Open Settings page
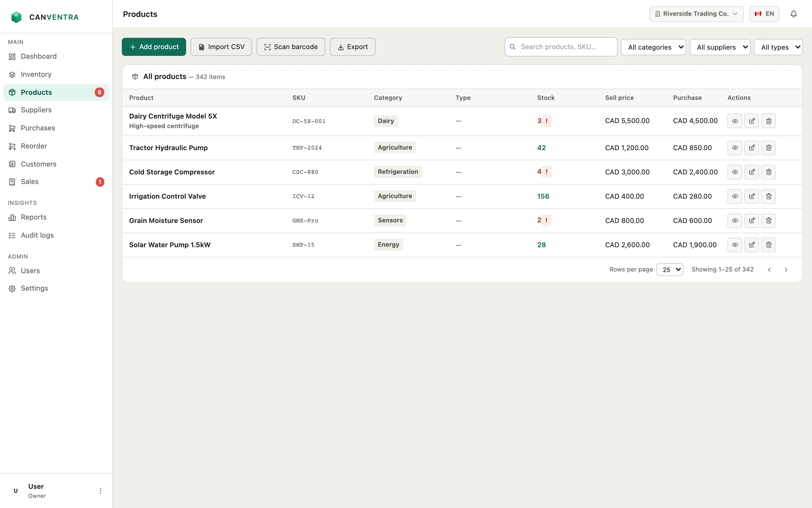 tap(56, 289)
